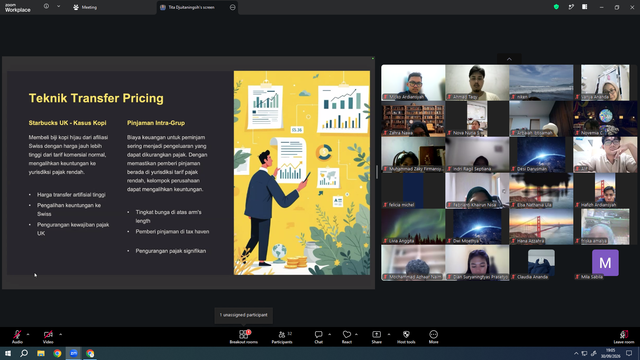Expand dropdown chevron next to info icon
Viewport: 640px width, 360px height.
coord(58,6)
